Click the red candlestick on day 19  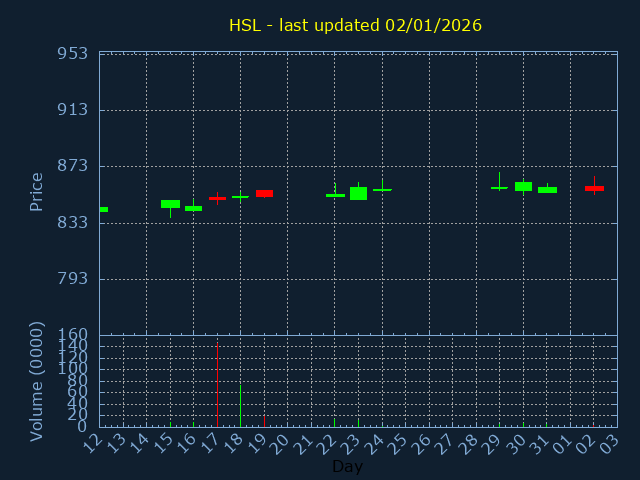click(264, 193)
